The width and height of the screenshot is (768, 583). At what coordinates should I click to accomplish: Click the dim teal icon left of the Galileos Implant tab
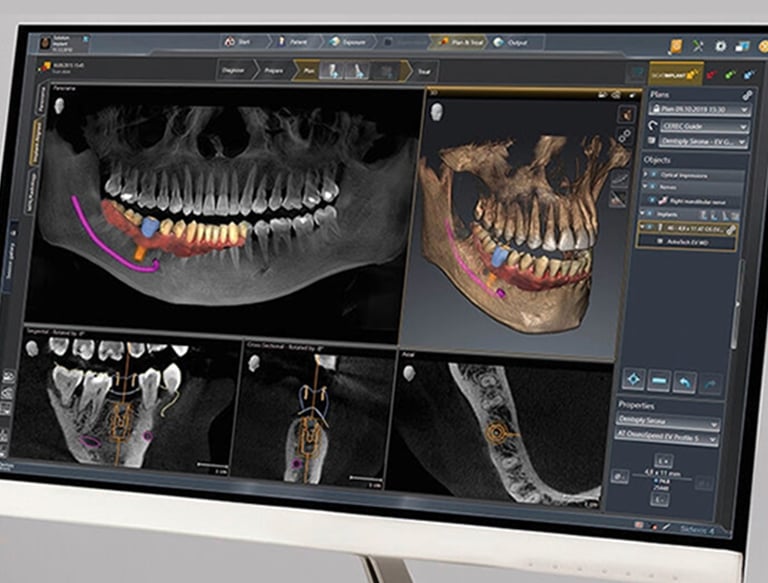point(637,73)
